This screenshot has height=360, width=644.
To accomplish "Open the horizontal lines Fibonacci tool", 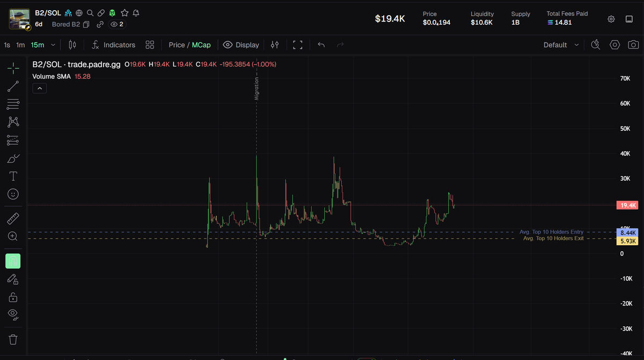I will 13,104.
